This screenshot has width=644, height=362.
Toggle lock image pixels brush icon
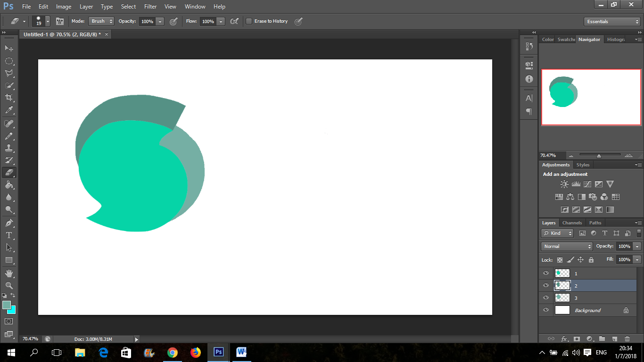pos(570,260)
